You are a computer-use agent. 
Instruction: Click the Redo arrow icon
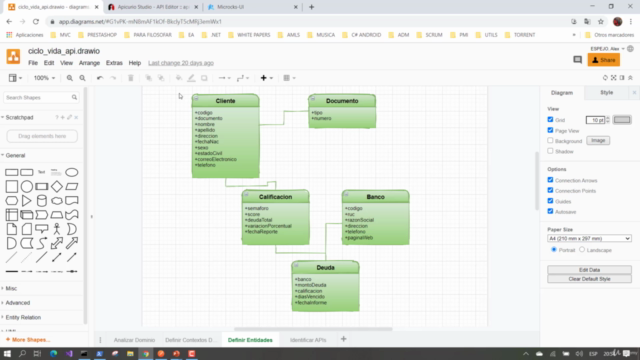113,78
